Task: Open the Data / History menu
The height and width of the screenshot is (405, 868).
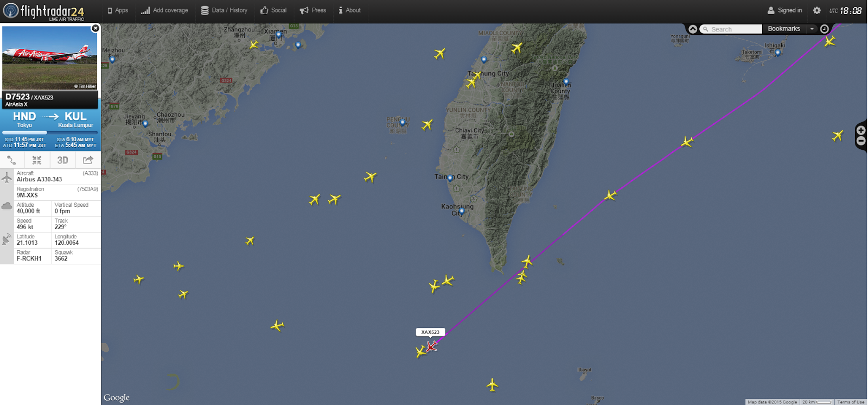Action: (x=224, y=10)
